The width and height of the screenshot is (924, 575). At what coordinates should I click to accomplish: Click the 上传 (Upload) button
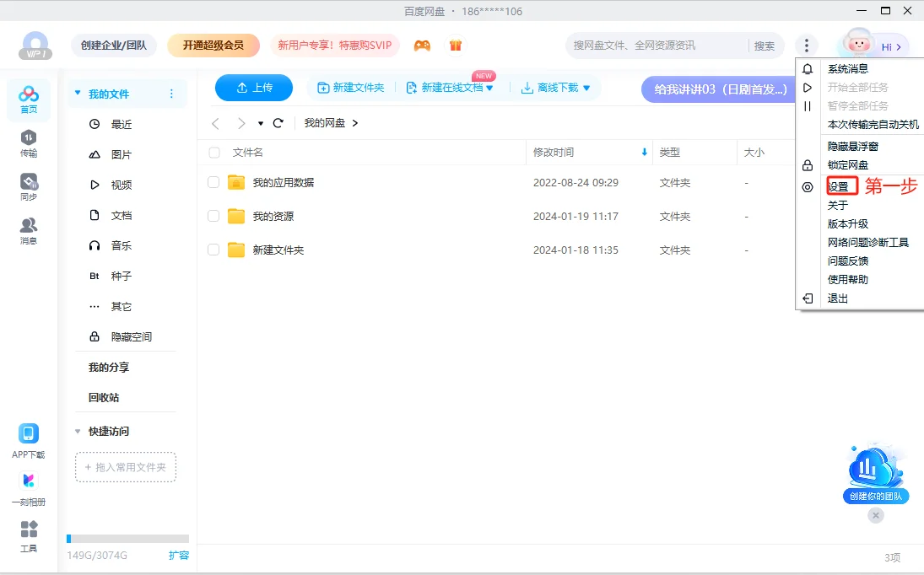(254, 87)
